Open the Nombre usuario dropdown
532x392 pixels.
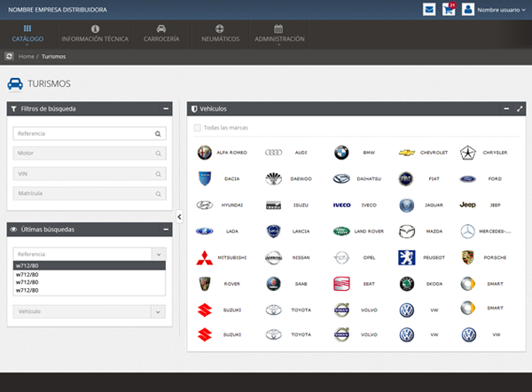tap(501, 10)
